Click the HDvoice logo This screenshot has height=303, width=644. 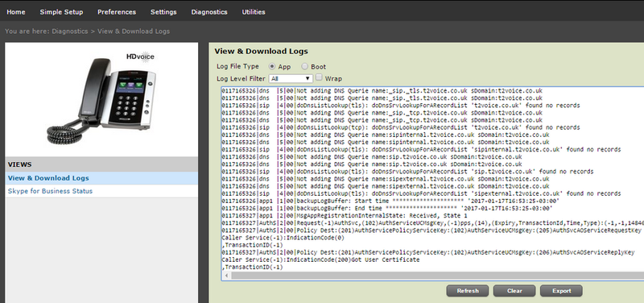139,56
